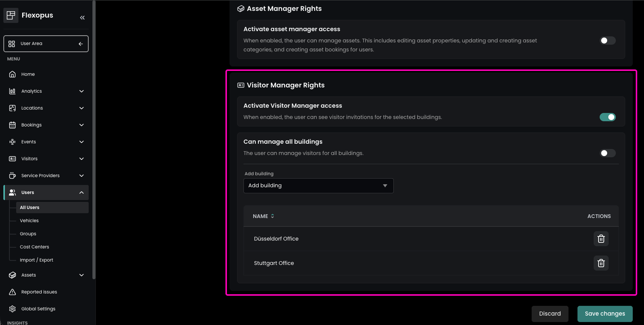Enable asset manager access toggle
The width and height of the screenshot is (644, 325).
[607, 41]
